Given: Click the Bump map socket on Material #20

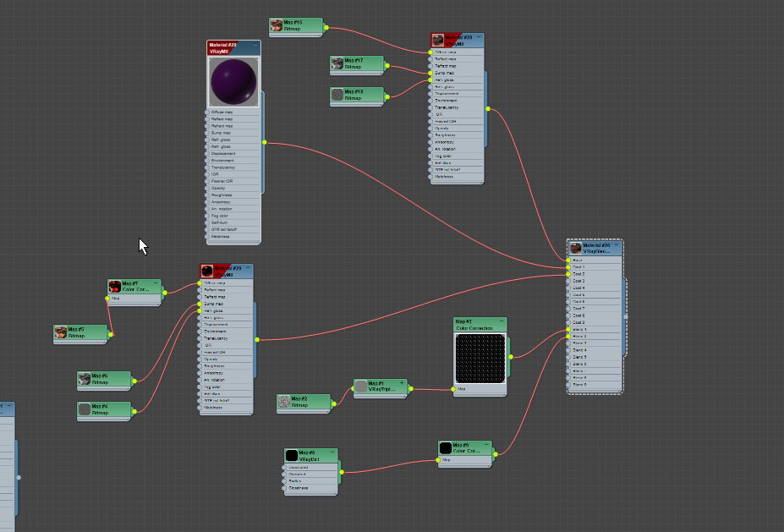Looking at the screenshot, I should tap(207, 133).
